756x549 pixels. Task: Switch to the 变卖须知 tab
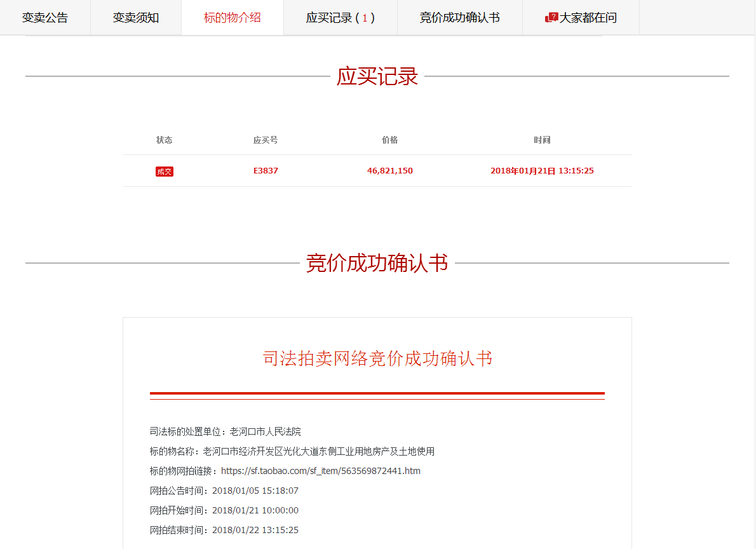click(x=136, y=18)
